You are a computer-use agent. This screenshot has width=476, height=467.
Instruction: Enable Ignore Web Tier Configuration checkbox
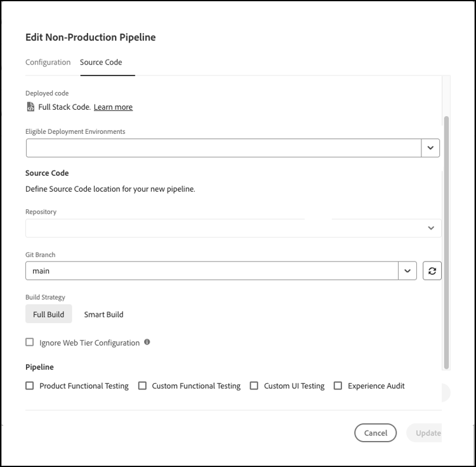(x=30, y=342)
